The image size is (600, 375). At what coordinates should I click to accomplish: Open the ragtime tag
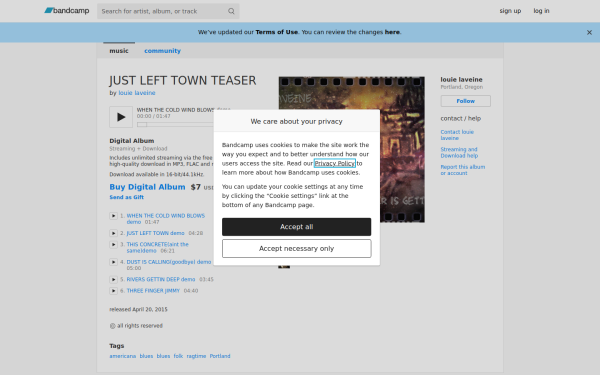pyautogui.click(x=196, y=356)
